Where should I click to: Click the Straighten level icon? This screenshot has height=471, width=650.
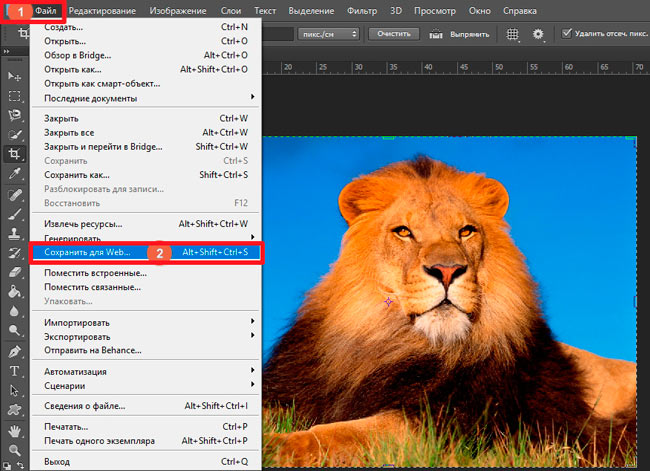pos(436,34)
